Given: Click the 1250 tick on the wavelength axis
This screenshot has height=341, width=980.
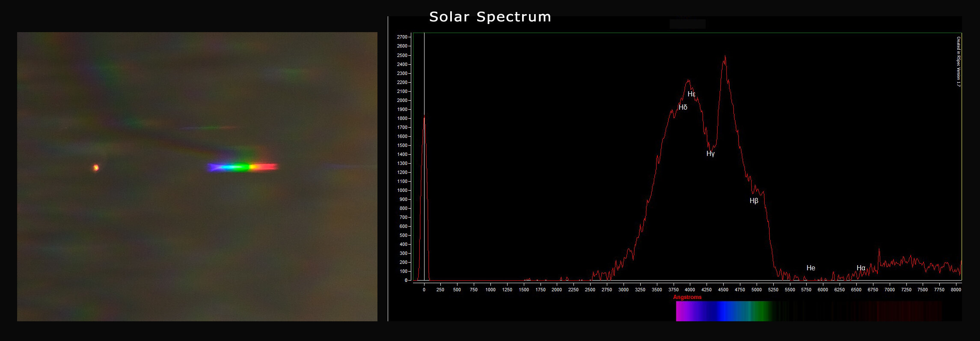Looking at the screenshot, I should click(x=507, y=290).
